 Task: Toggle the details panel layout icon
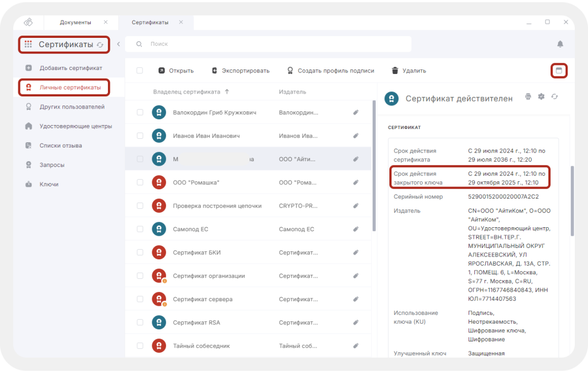559,71
